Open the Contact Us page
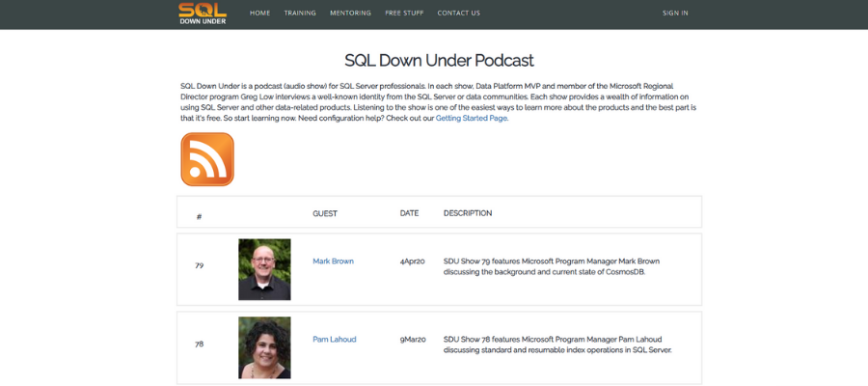Viewport: 868px width, 386px height. pyautogui.click(x=459, y=14)
